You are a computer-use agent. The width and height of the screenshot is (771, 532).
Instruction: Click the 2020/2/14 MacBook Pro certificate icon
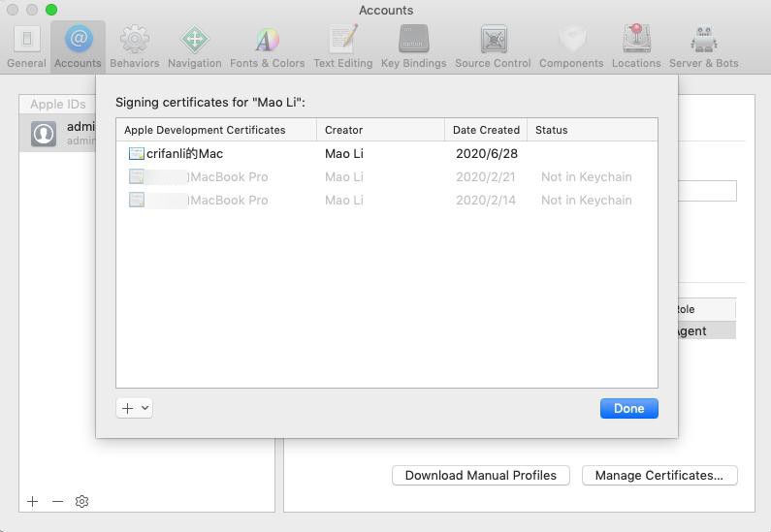pyautogui.click(x=136, y=200)
